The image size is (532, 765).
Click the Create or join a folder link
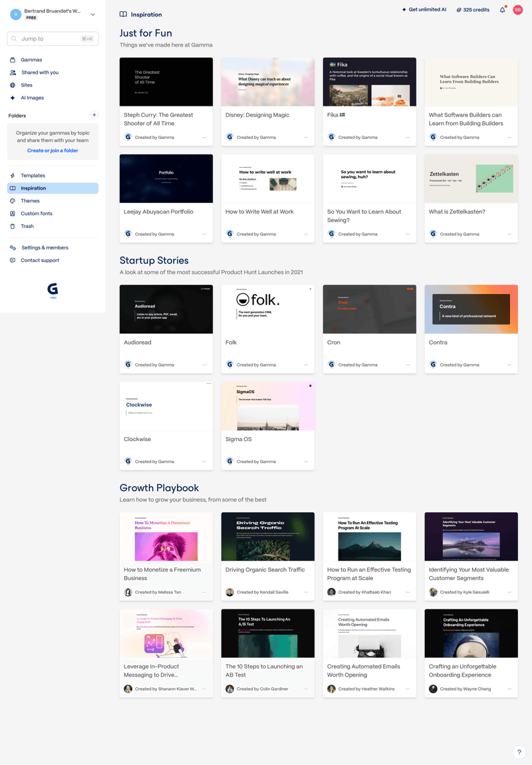tap(53, 151)
